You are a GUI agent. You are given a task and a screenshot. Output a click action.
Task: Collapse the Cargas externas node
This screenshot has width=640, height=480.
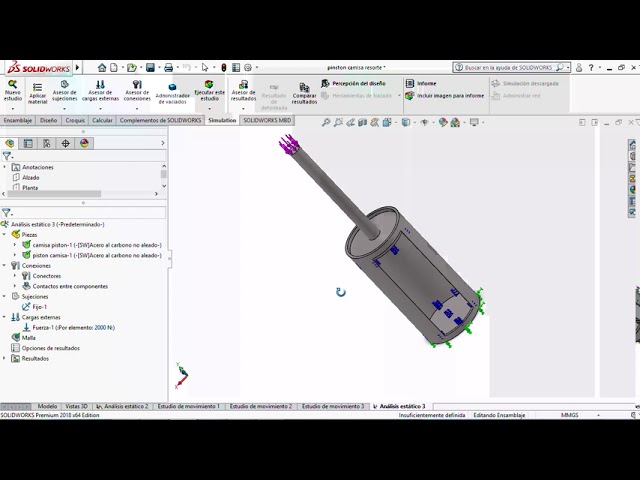click(x=4, y=317)
